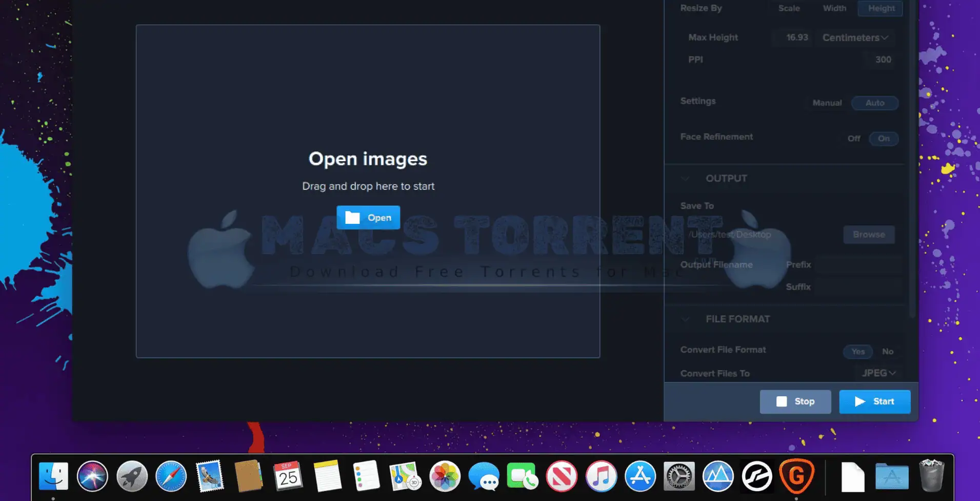Turn Face Refinement Off

tap(854, 139)
